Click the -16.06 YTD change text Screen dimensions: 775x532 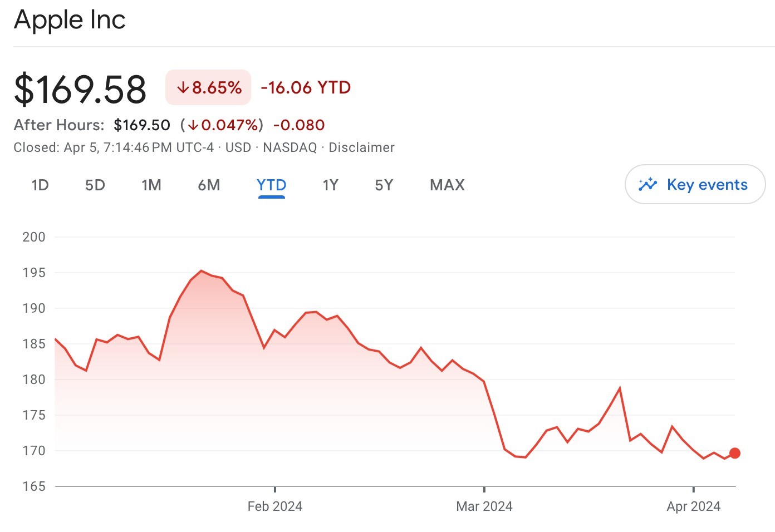(x=306, y=88)
